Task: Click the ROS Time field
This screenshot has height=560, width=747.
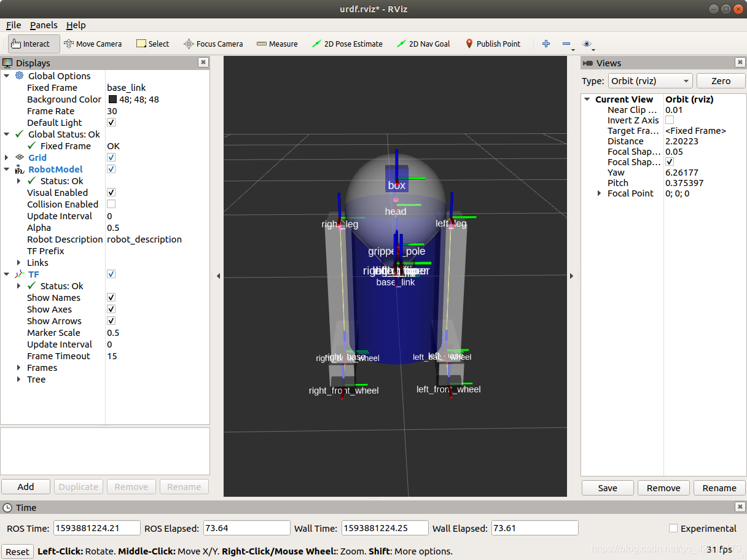Action: tap(96, 528)
